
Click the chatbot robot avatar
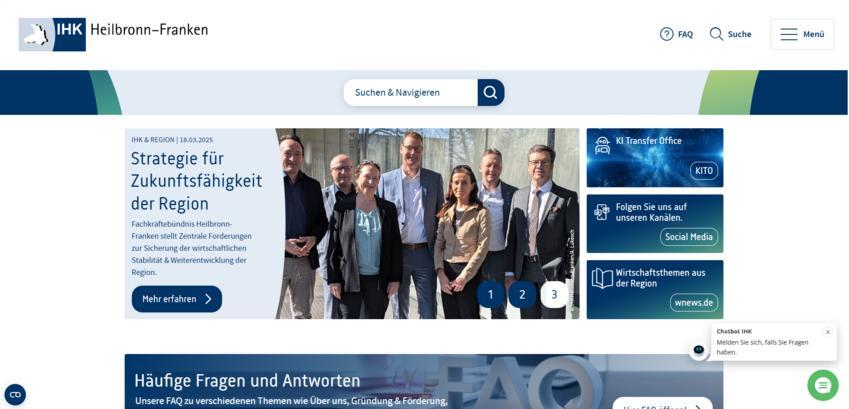point(698,350)
